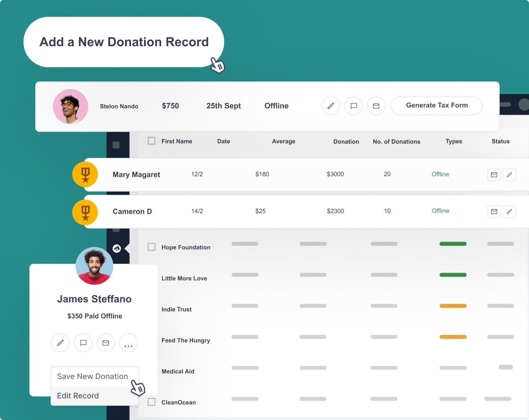
Task: Email James Steffano using the envelope icon
Action: 106,343
